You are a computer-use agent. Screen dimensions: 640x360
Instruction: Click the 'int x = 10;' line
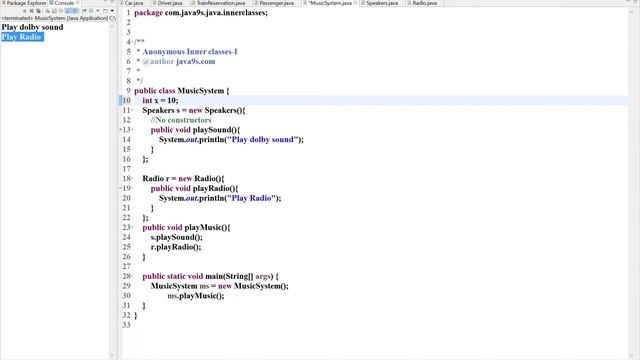tap(160, 100)
